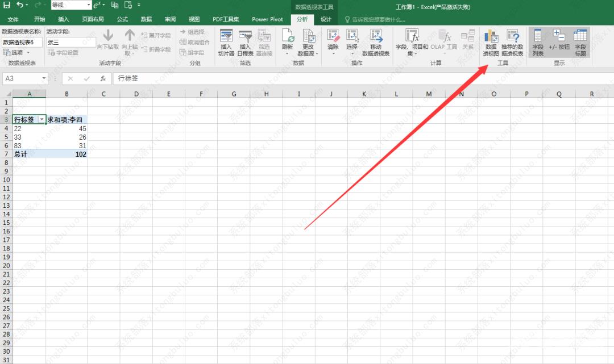
Task: Switch to the 设计 tab
Action: pos(326,19)
